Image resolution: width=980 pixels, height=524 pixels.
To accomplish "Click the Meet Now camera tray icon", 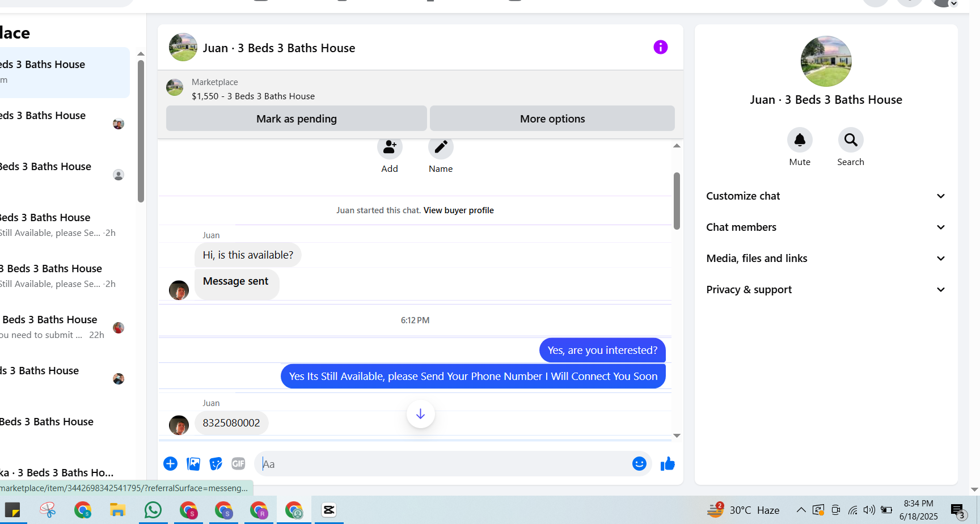I will coord(835,510).
